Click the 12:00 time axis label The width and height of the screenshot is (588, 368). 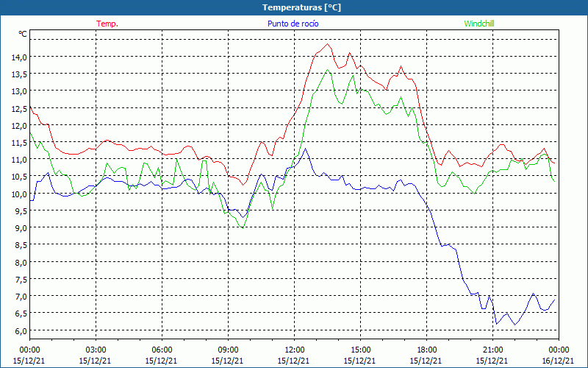(295, 350)
